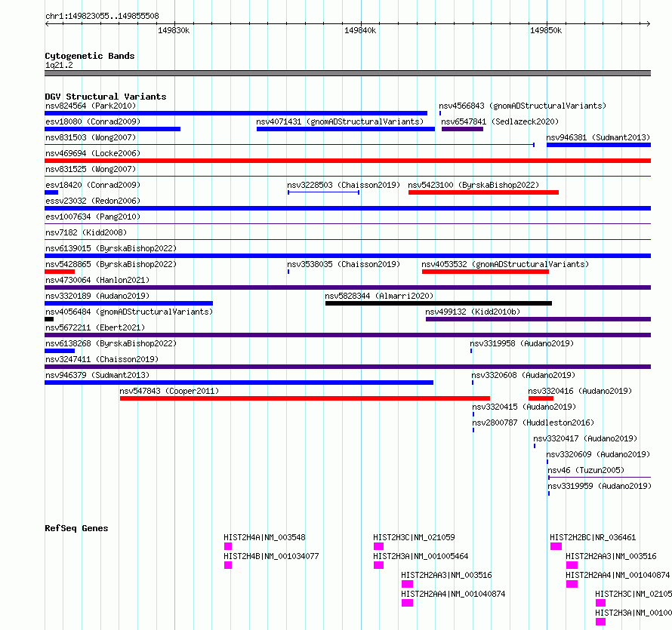Open nsv4071431 gnomAD variant label
The image size is (672, 630).
pos(340,121)
